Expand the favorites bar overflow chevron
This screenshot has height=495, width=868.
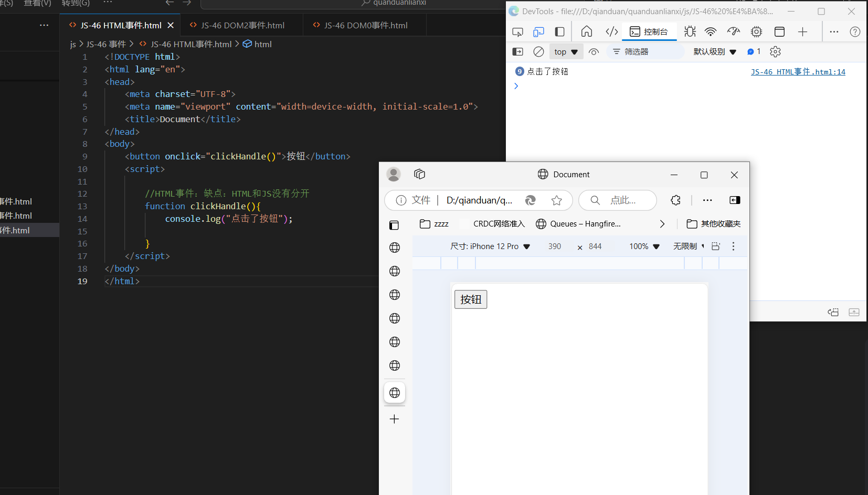tap(662, 224)
